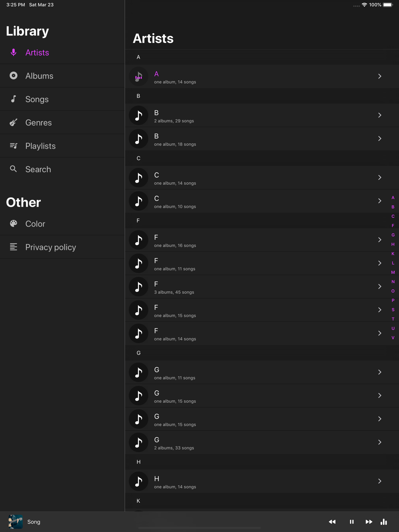Open the equalizer bars icon in player bar
The height and width of the screenshot is (532, 399).
pos(384,522)
